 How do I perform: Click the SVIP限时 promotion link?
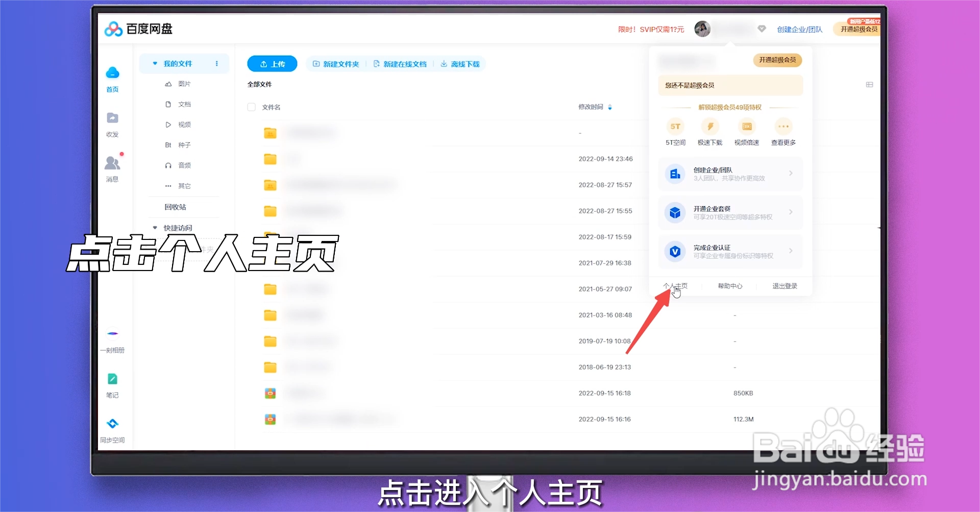coord(651,30)
